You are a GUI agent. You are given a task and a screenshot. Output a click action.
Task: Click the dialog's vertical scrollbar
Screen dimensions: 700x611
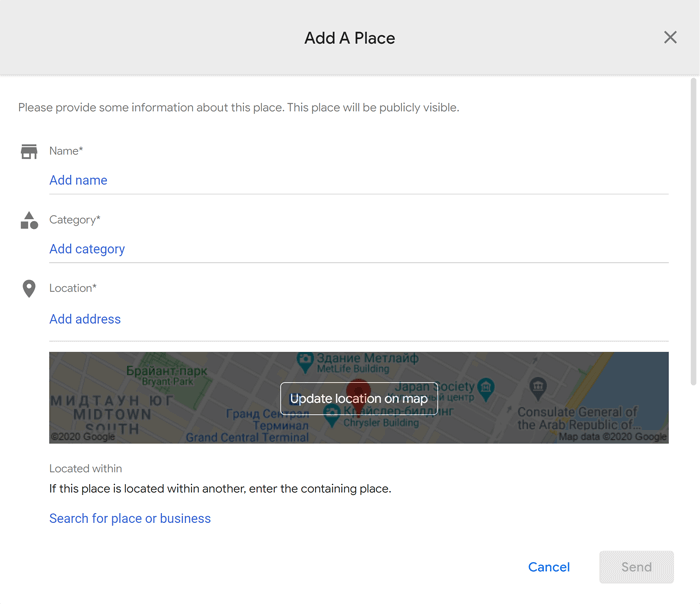[x=693, y=231]
